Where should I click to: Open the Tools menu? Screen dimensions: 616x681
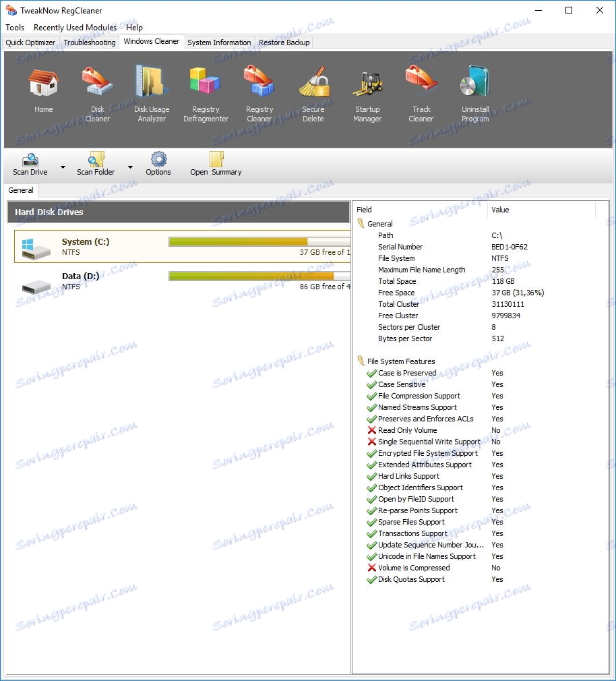(x=15, y=28)
